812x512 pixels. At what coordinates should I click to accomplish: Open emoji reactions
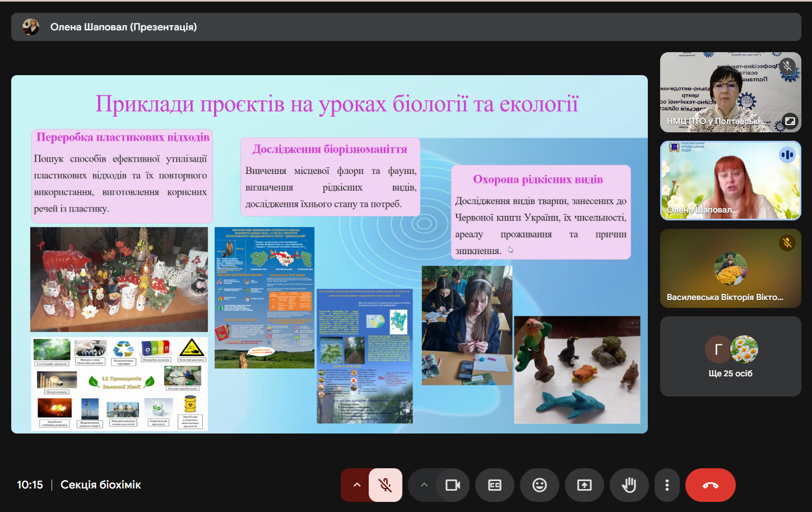(x=540, y=485)
